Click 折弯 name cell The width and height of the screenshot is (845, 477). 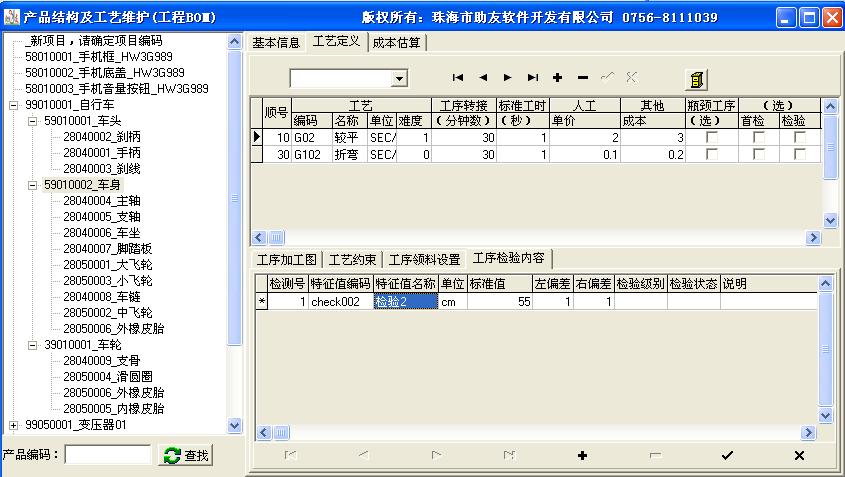pos(350,155)
